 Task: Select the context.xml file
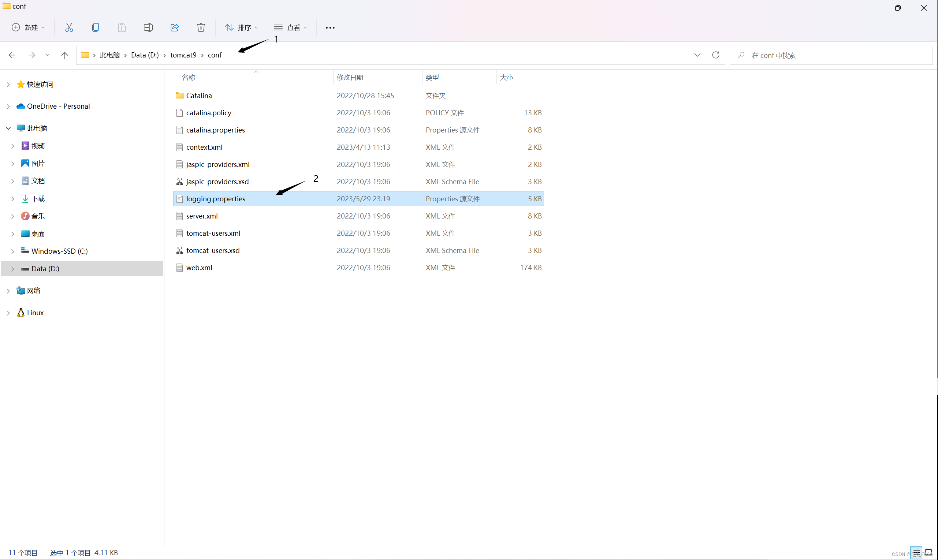358,147
